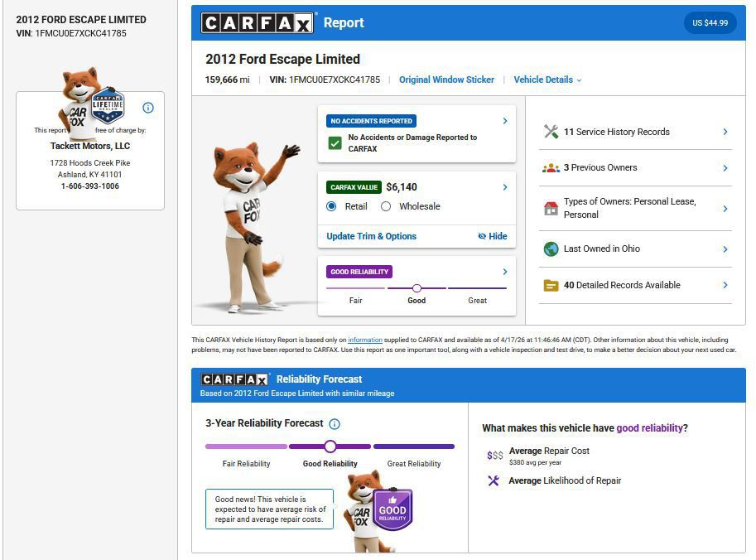Click the crossed-eye Hide icon
Viewport: 756px width, 560px height.
click(482, 236)
